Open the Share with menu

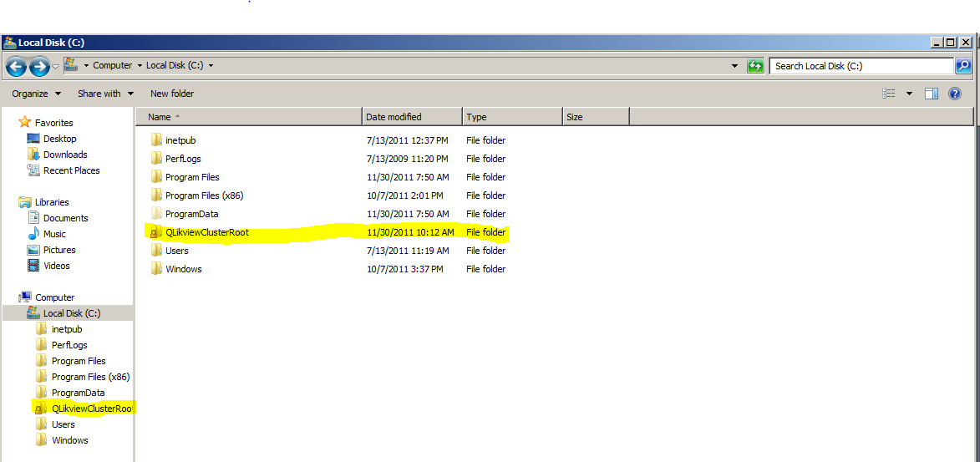(x=105, y=93)
